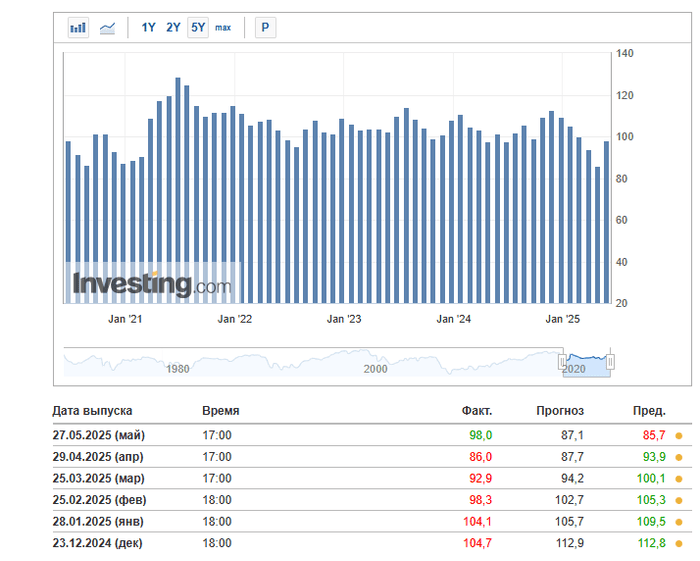
Task: Click near 1980 in the navigator timeline
Action: click(177, 369)
